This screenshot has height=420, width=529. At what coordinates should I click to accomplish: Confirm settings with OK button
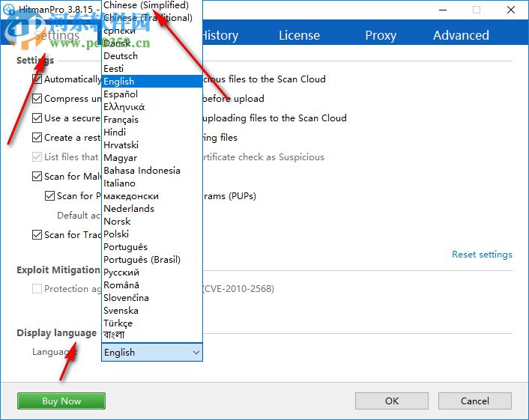tap(392, 401)
